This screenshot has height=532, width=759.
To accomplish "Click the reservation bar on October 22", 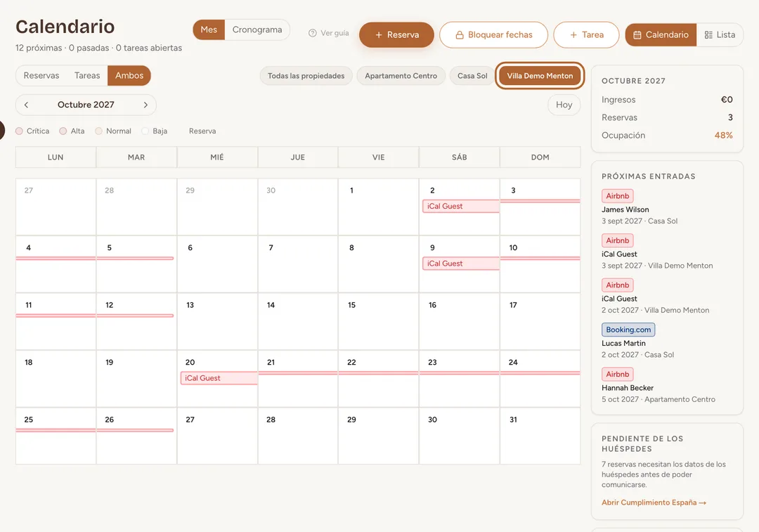I will (379, 372).
